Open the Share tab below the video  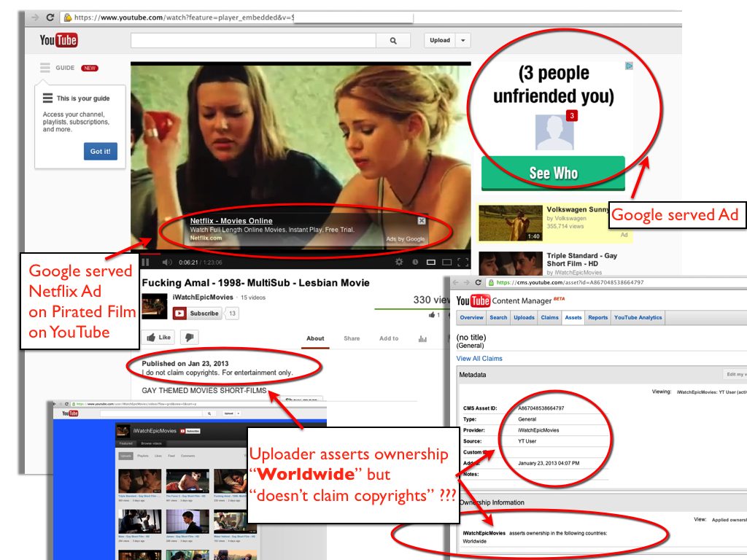click(x=352, y=338)
